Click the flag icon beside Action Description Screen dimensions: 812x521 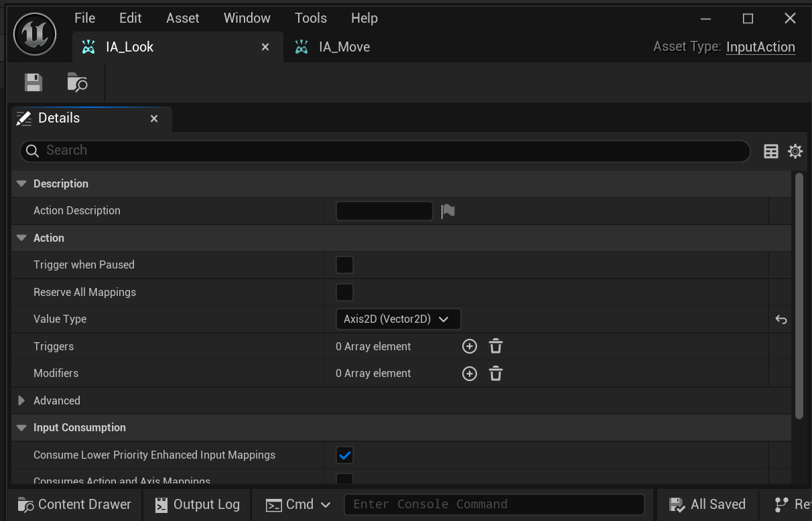coord(448,211)
